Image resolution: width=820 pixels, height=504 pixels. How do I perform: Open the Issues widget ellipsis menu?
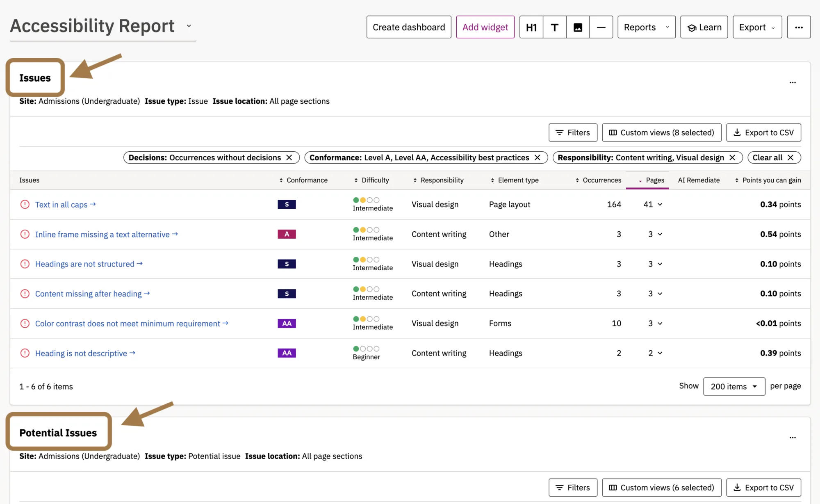793,82
